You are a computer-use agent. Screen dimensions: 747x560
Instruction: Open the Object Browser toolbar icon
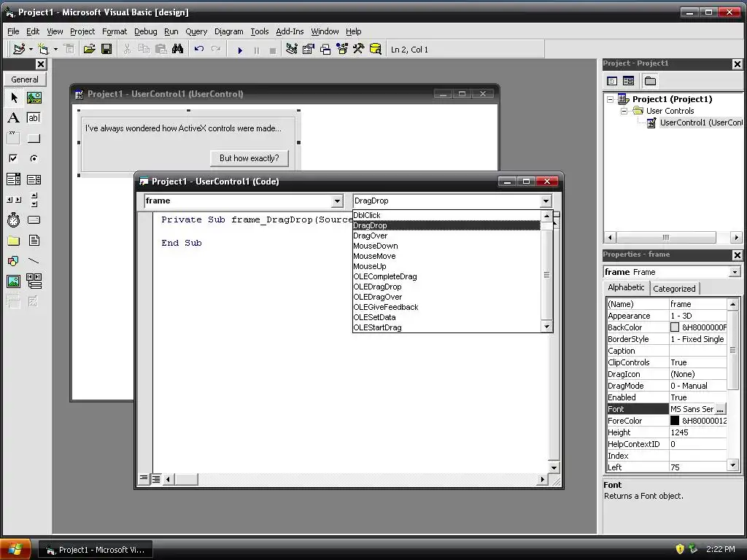pos(342,49)
